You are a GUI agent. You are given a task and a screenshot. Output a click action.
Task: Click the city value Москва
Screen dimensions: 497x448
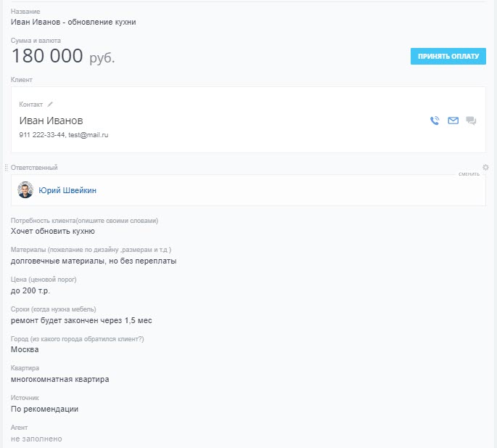[x=25, y=349]
